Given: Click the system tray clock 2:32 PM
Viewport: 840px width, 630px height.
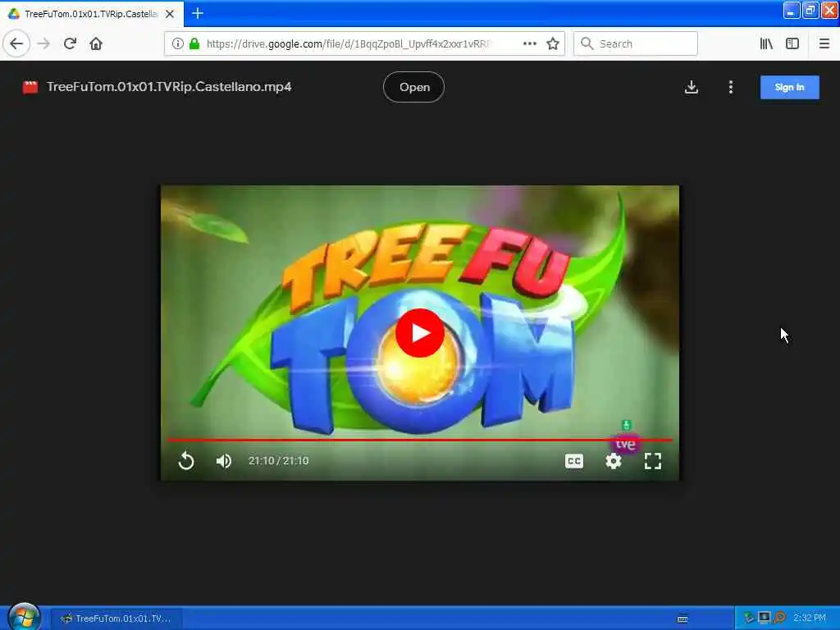Looking at the screenshot, I should [810, 618].
